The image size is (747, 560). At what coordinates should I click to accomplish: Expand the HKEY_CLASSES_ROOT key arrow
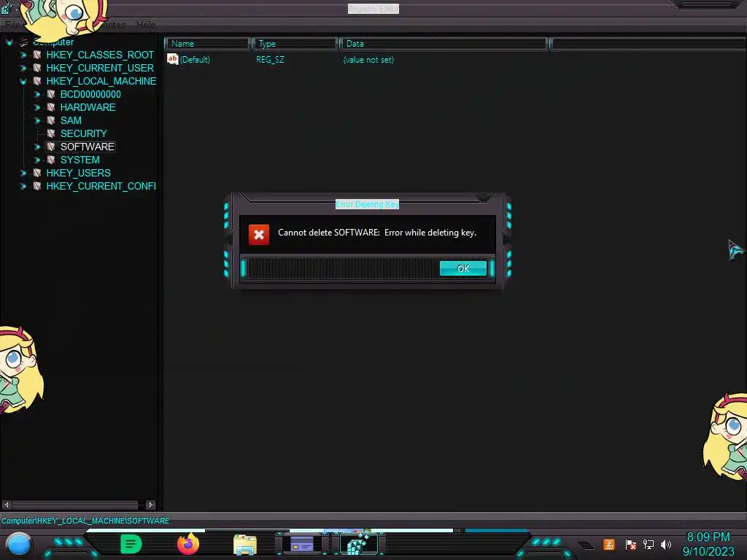point(23,55)
